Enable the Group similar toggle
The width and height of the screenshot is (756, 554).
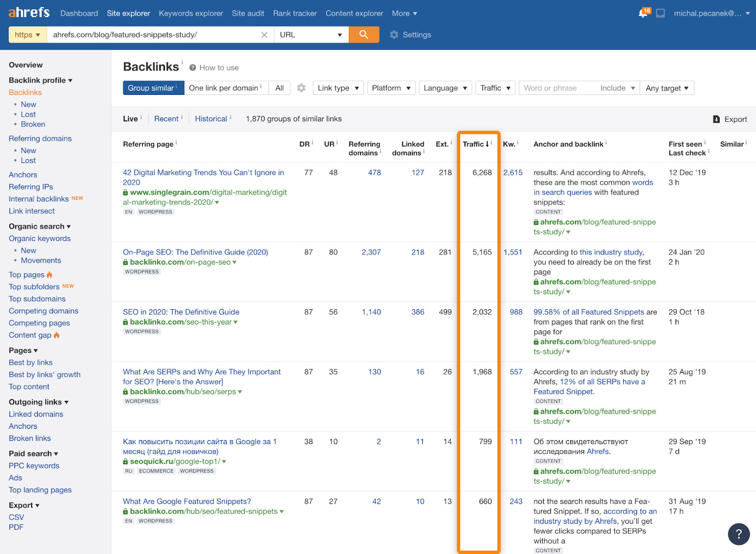point(150,87)
